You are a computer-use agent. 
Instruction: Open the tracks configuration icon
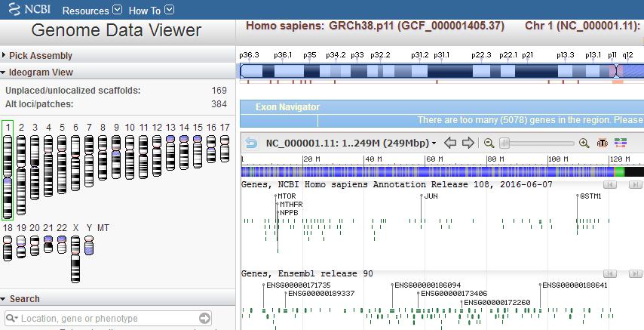(621, 143)
